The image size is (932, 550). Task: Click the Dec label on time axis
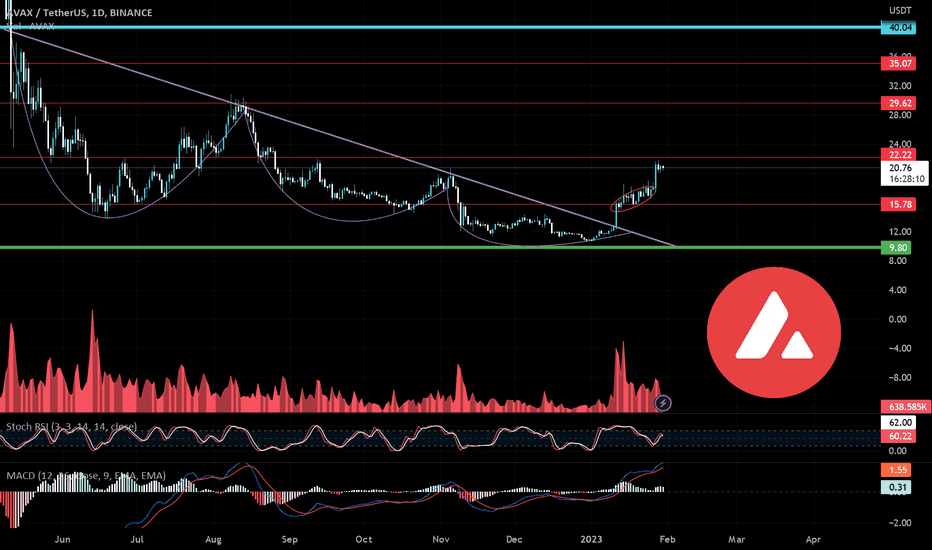pyautogui.click(x=514, y=539)
